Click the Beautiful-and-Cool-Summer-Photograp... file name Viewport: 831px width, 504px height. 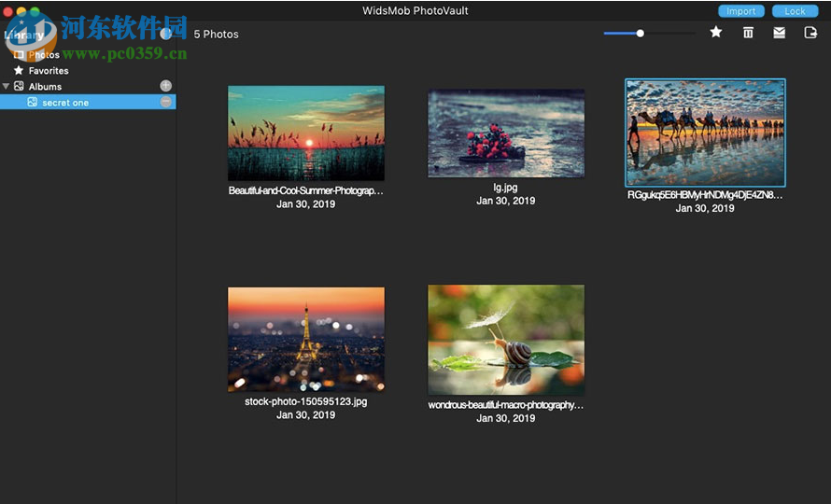306,190
